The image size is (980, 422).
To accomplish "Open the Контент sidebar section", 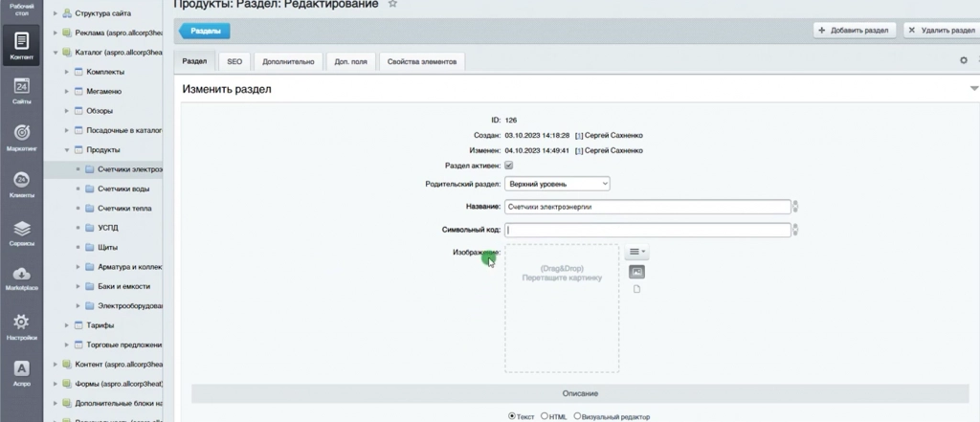I will (x=21, y=46).
